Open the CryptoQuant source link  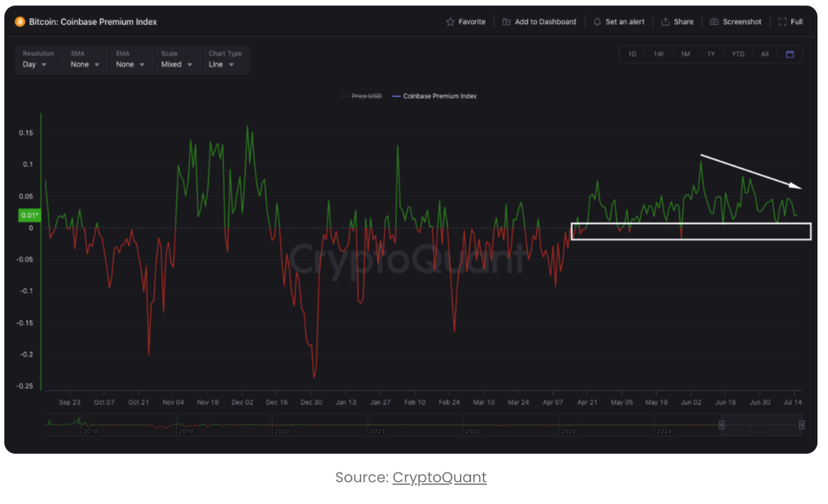(x=439, y=477)
